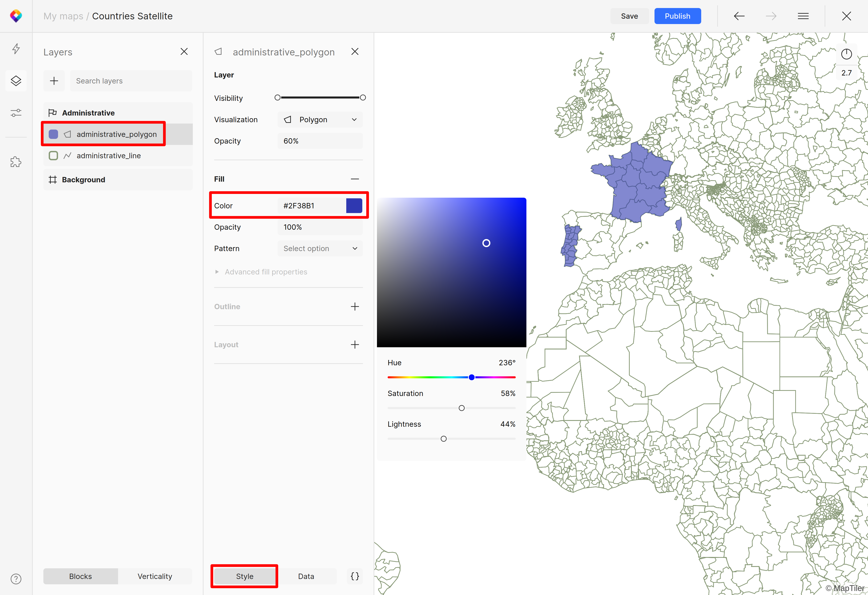Viewport: 868px width, 595px height.
Task: Expand Advanced fill properties
Action: click(x=266, y=272)
